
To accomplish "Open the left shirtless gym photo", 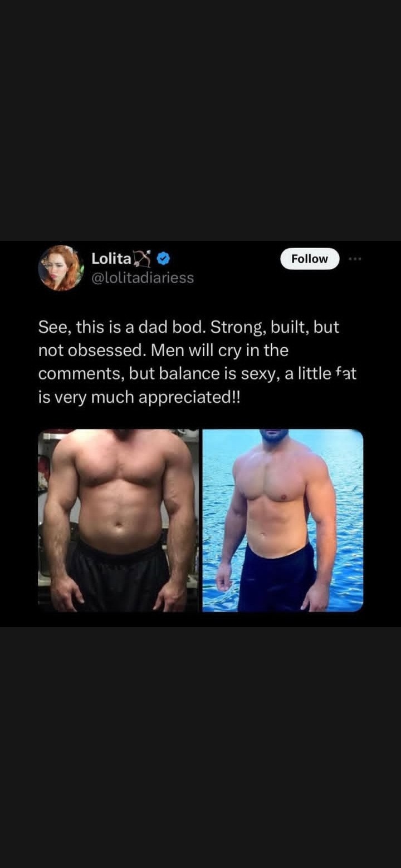I will (x=118, y=520).
